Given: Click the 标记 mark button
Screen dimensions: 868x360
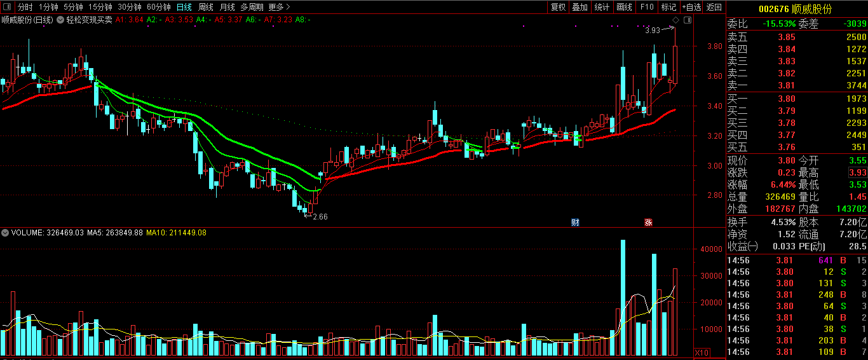Looking at the screenshot, I should click(x=668, y=7).
